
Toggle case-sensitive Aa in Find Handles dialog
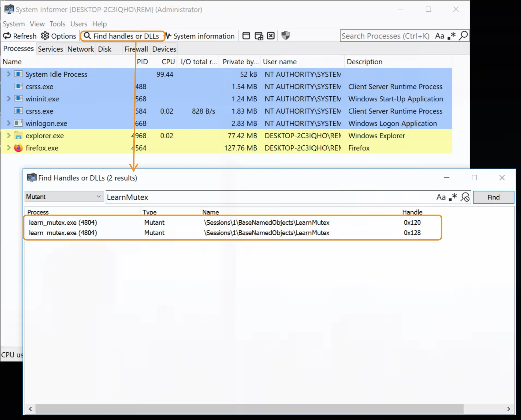(x=441, y=197)
